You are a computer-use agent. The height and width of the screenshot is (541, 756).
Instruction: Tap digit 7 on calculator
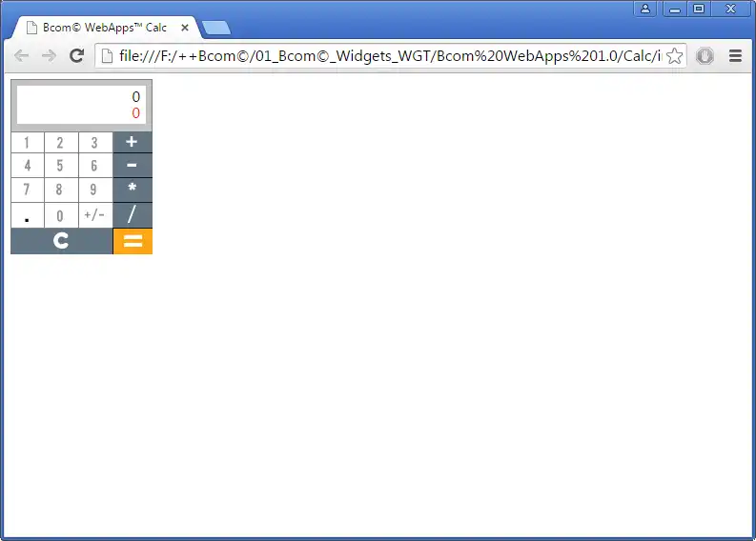[28, 190]
